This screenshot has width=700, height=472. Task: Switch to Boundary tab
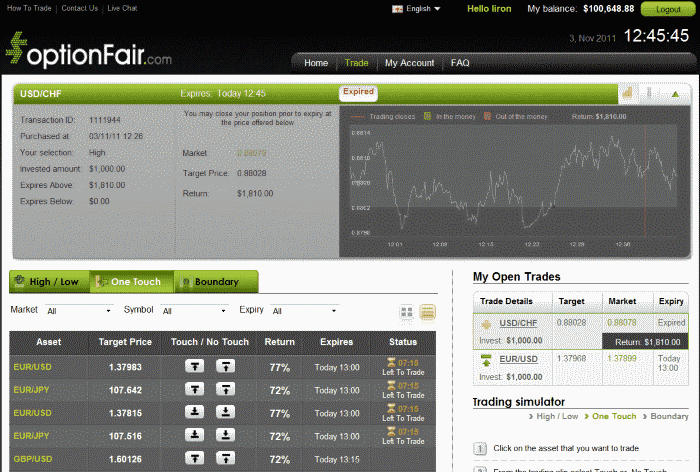216,282
